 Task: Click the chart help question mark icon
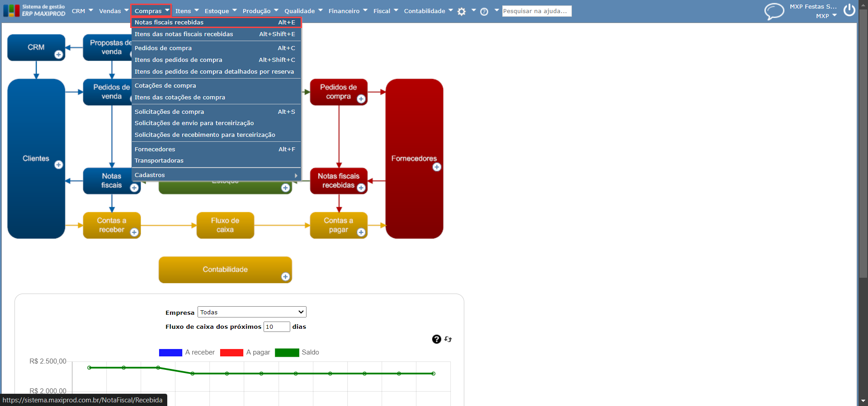click(x=436, y=339)
